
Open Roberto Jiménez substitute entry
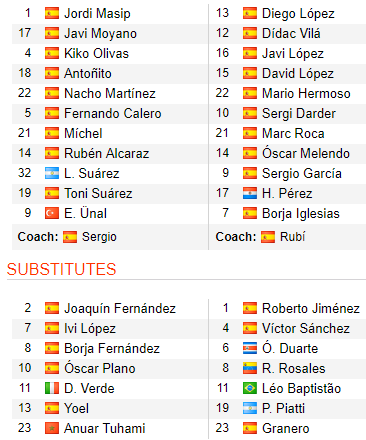coord(311,308)
